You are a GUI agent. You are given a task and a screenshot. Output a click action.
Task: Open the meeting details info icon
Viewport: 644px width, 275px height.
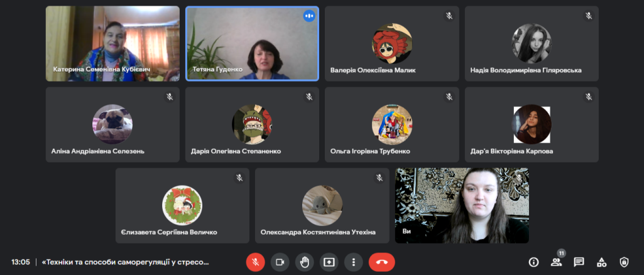click(533, 262)
